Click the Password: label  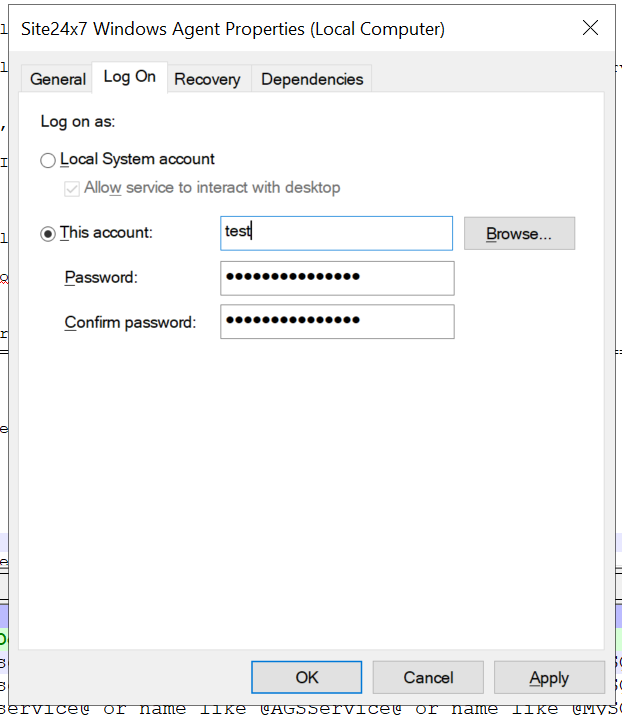tap(101, 277)
